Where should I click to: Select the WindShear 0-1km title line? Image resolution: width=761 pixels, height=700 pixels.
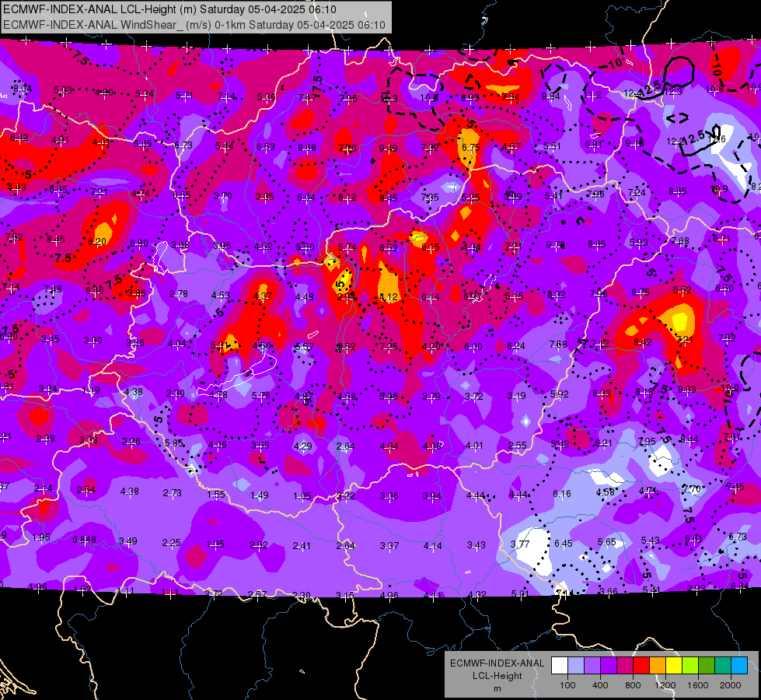click(x=194, y=25)
